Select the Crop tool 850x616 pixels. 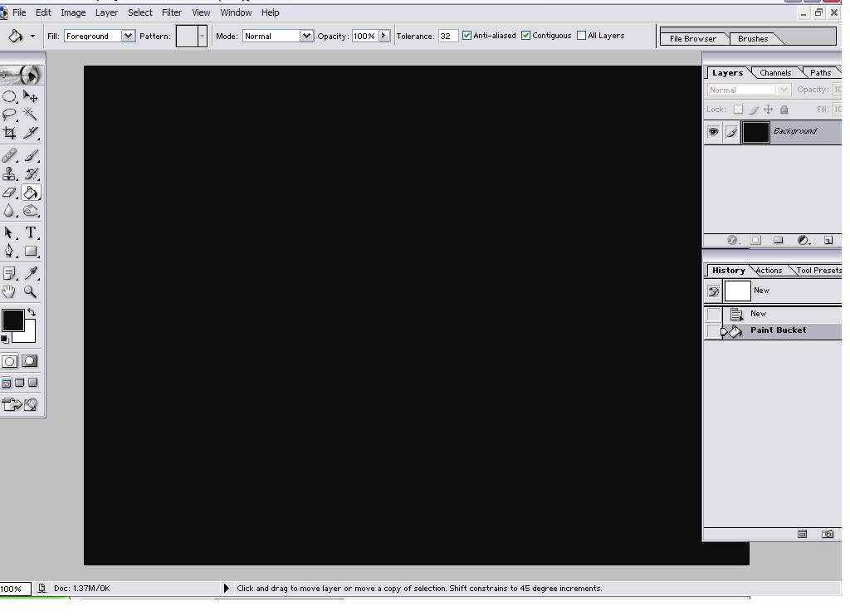[9, 134]
